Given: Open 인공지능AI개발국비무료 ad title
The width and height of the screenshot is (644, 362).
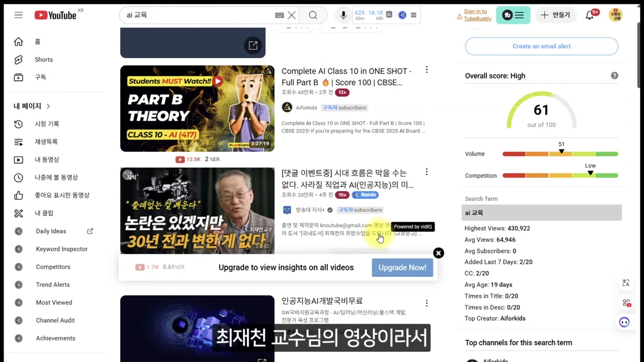Looking at the screenshot, I should (x=322, y=301).
